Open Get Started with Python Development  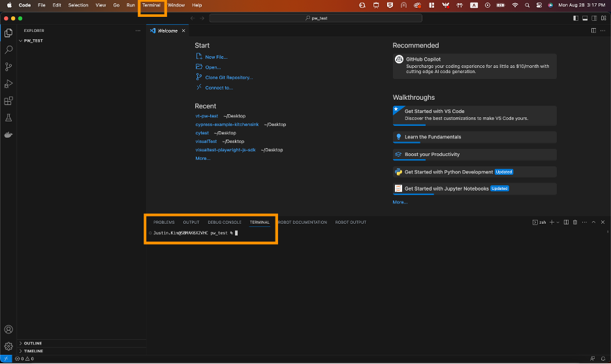[475, 172]
